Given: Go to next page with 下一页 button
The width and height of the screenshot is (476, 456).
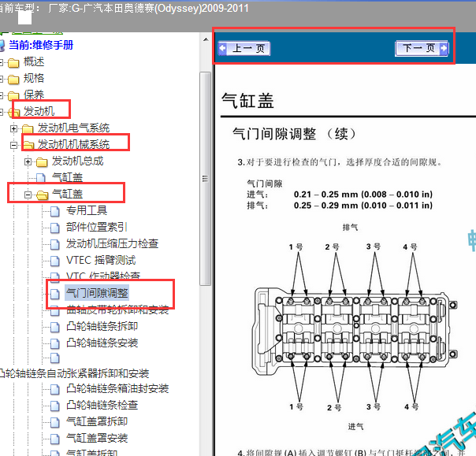Looking at the screenshot, I should [422, 48].
